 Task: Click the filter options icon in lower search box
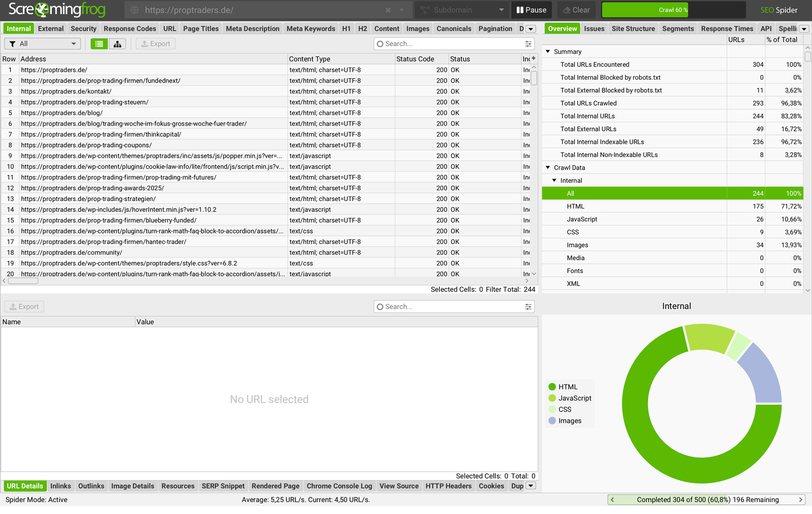528,307
